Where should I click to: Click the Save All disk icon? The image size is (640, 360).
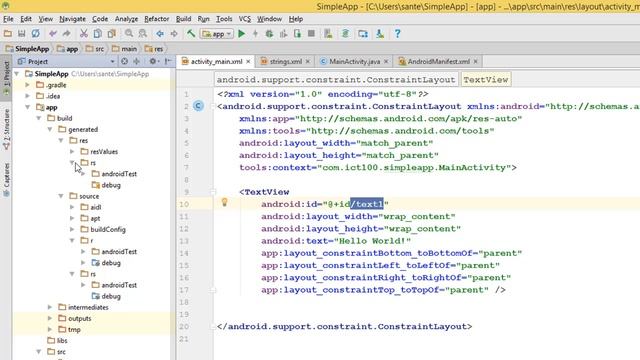tap(22, 34)
